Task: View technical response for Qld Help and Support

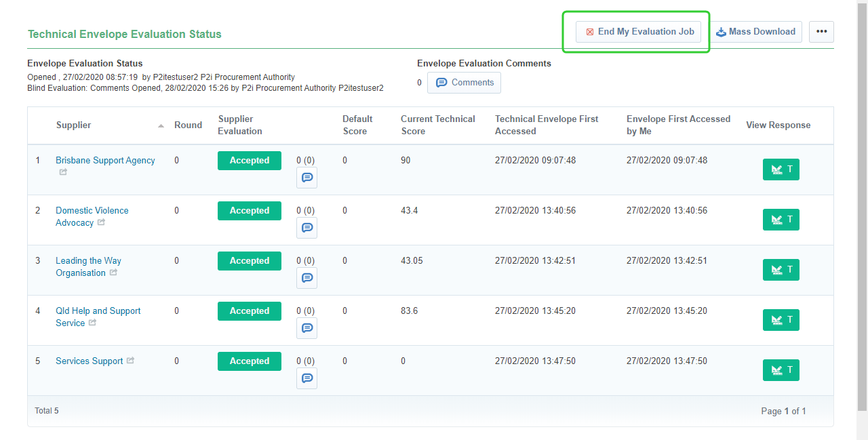Action: pyautogui.click(x=781, y=320)
